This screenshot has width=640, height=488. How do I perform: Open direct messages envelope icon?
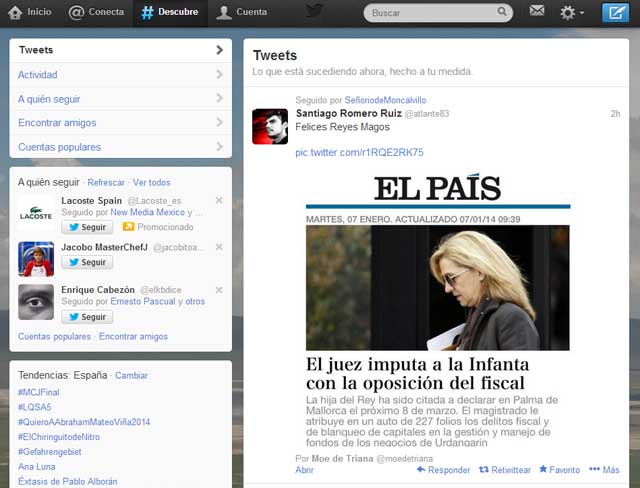tap(537, 11)
